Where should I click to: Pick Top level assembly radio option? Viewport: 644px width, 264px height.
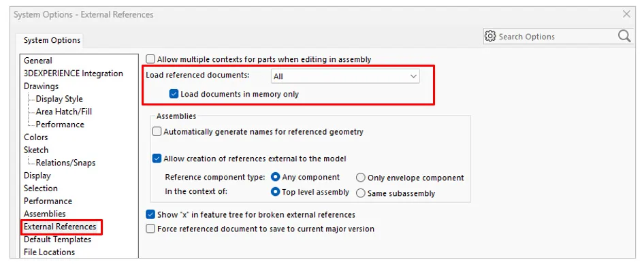pos(276,192)
